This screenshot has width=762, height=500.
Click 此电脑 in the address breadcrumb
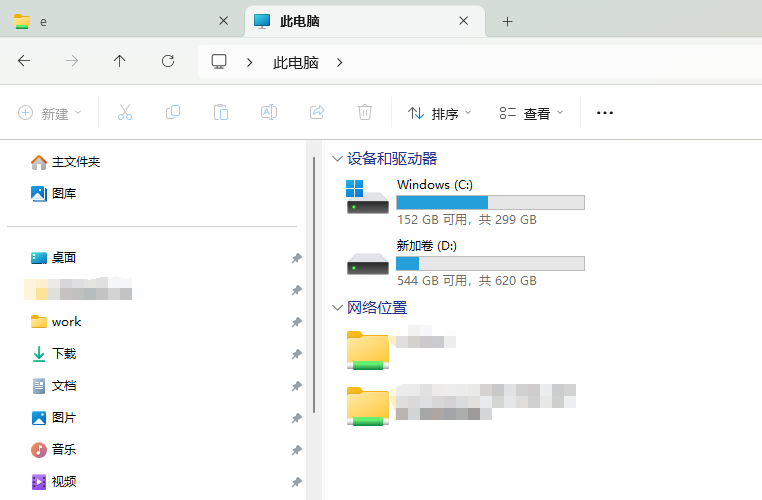[x=295, y=62]
